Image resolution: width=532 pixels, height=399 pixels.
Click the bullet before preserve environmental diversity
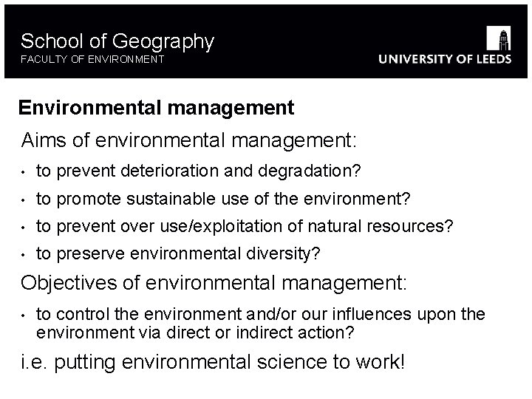(23, 255)
